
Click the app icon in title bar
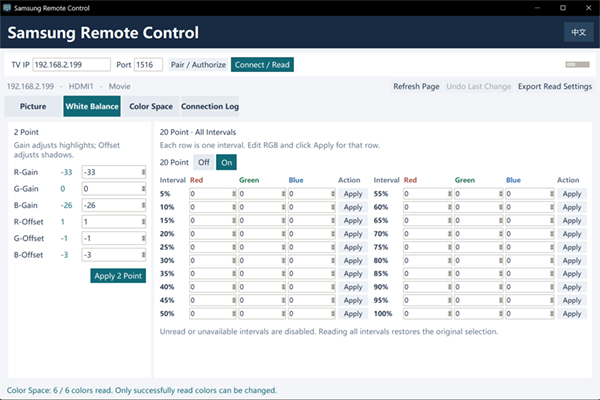[x=7, y=8]
